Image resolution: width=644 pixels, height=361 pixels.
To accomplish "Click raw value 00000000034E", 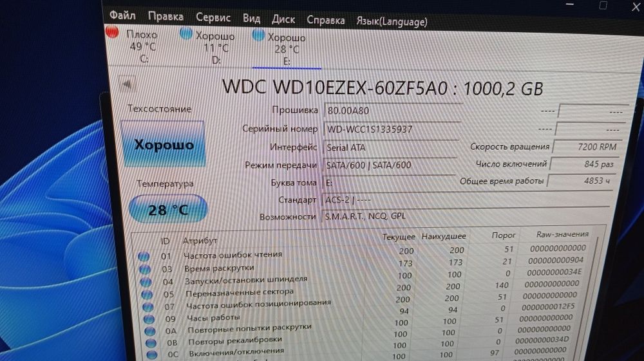I will 554,272.
